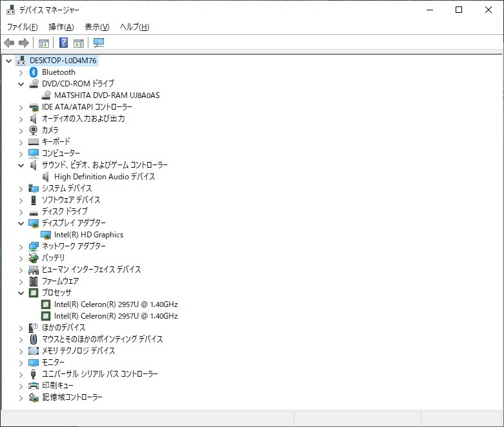Collapse the DVD/CD-ROM ドライブ category
This screenshot has width=504, height=427.
coord(21,84)
